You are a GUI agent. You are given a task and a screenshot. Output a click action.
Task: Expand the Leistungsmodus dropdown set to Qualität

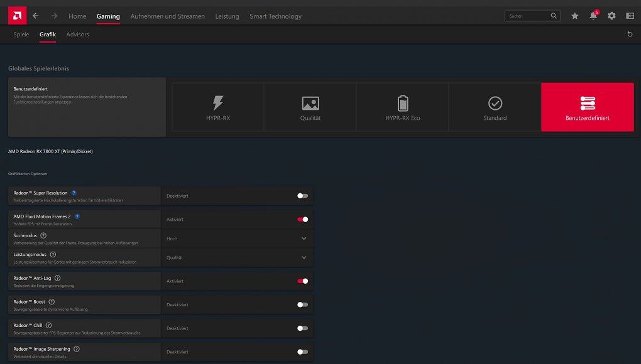pos(237,258)
